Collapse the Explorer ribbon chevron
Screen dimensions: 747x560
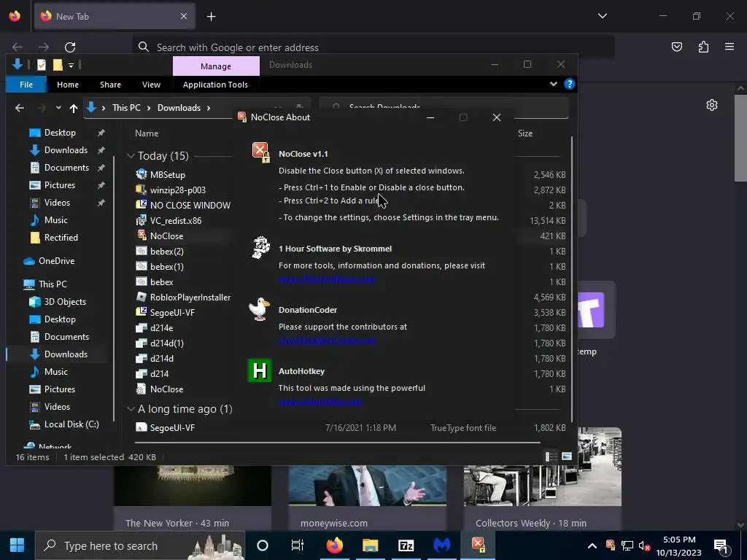(554, 85)
